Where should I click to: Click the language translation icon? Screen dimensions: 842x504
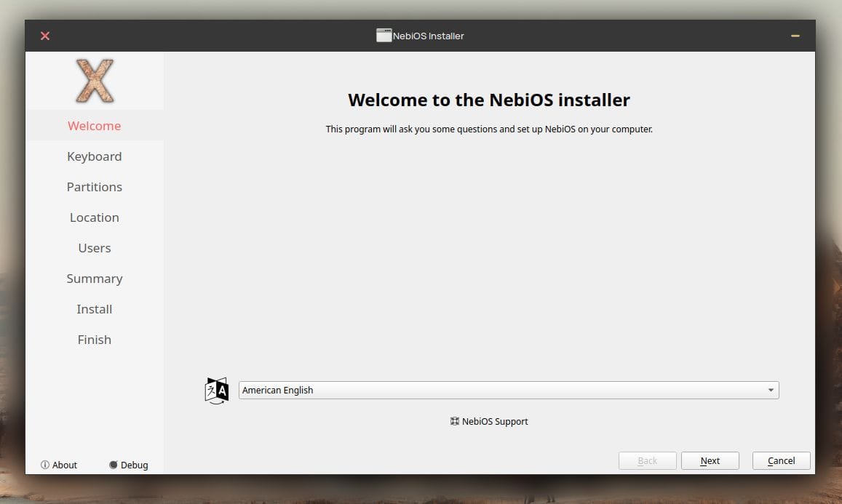217,391
